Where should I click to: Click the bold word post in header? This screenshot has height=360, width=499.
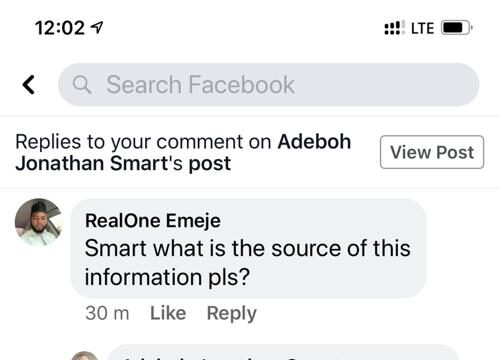pos(210,164)
